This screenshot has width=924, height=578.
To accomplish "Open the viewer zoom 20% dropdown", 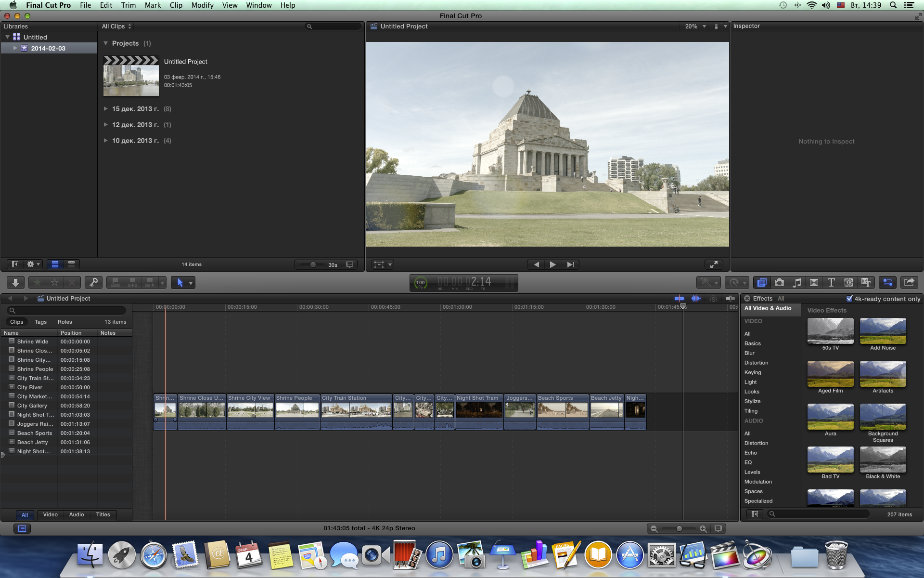I will pos(695,26).
